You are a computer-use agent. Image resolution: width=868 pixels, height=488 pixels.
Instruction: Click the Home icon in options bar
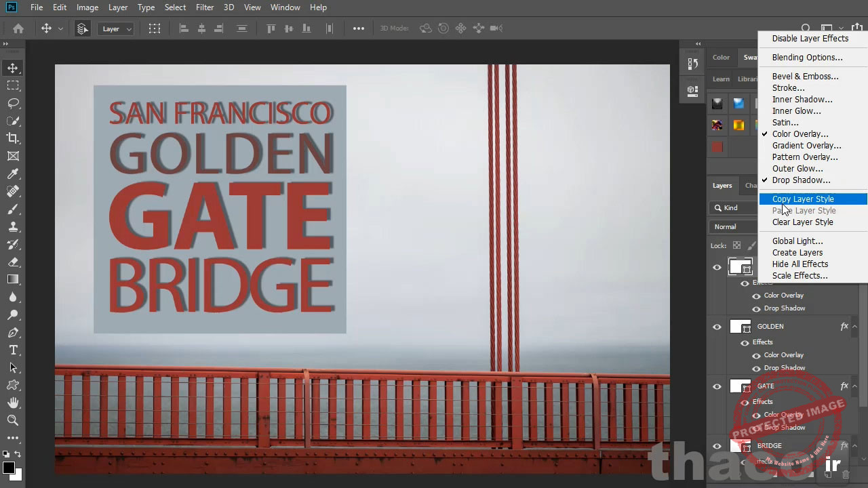(x=18, y=28)
